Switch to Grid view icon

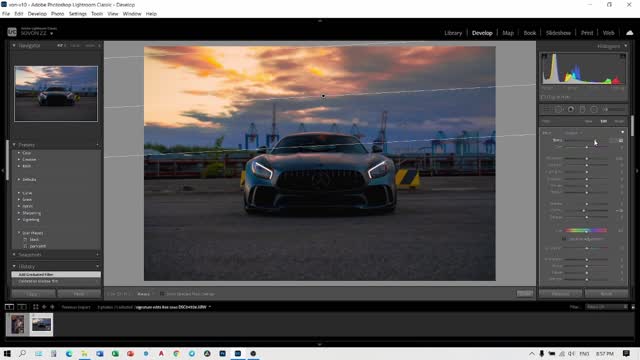click(36, 307)
